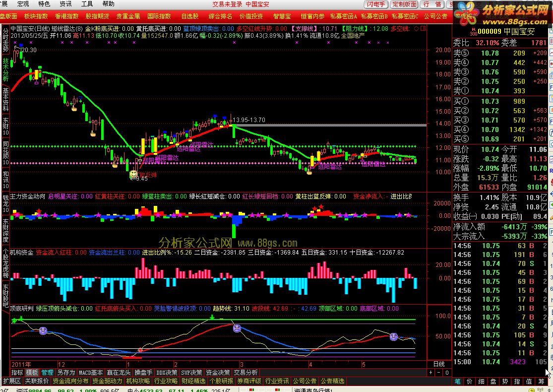
Task: Open the 公司公告 top toolbar item
Action: tap(435, 16)
